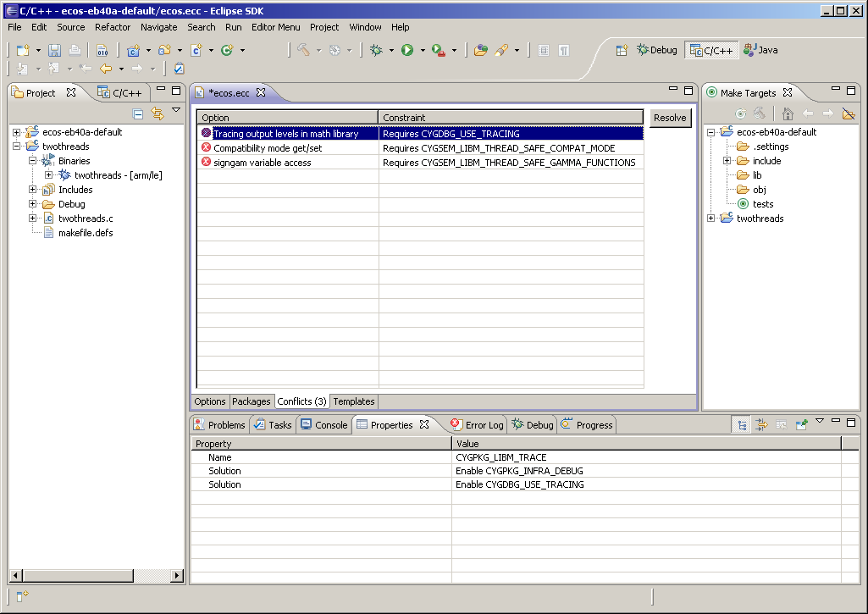Viewport: 868px width, 614px height.
Task: Open the Debug launch dropdown arrow
Action: [x=391, y=50]
